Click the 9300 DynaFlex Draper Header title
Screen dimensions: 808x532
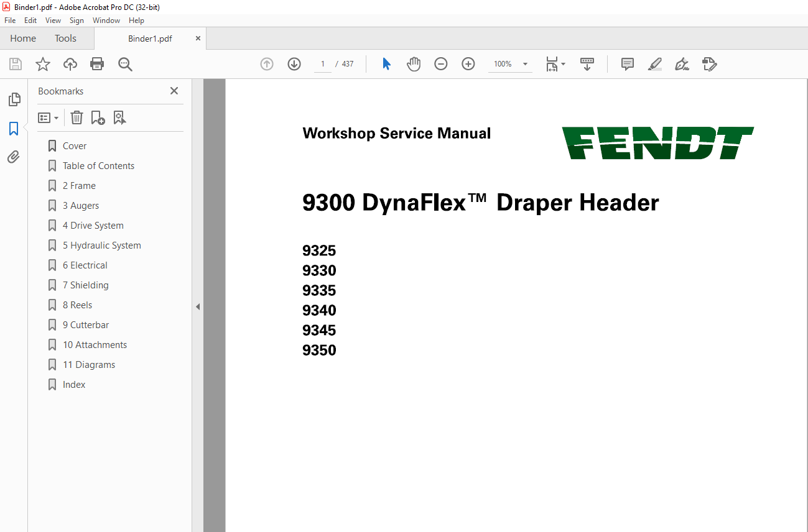[480, 203]
